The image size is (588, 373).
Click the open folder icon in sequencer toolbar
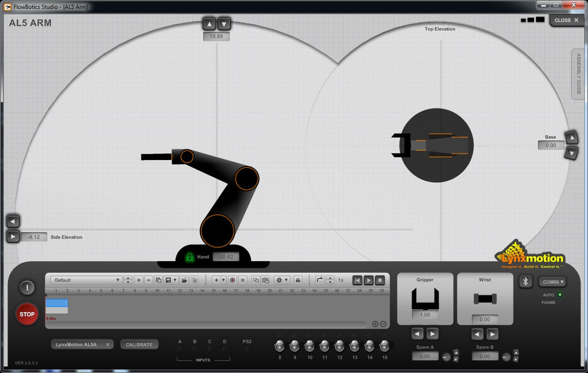184,280
